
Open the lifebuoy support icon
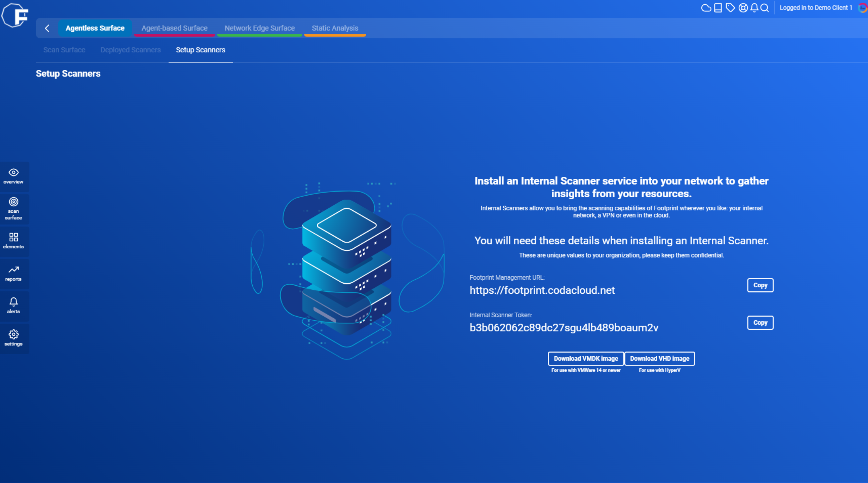(743, 8)
